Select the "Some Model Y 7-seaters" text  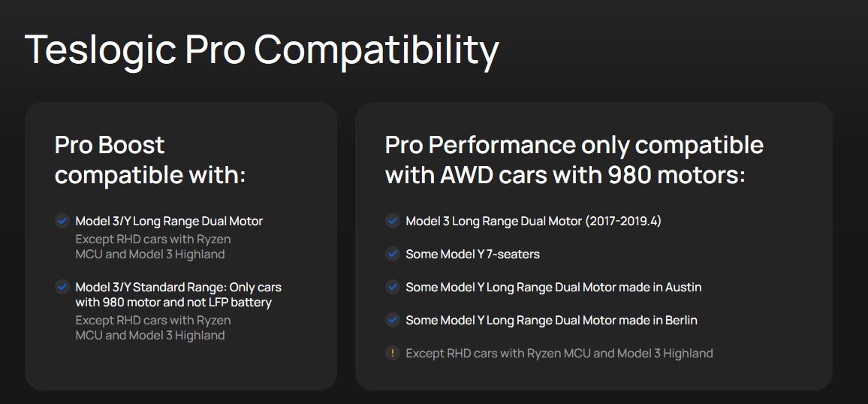(472, 255)
